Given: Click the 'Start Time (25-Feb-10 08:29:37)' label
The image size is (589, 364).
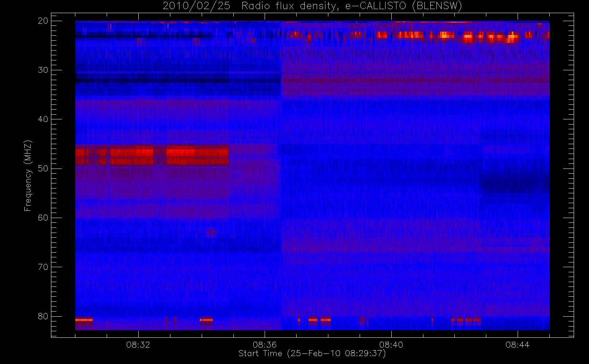Looking at the screenshot, I should (x=312, y=353).
